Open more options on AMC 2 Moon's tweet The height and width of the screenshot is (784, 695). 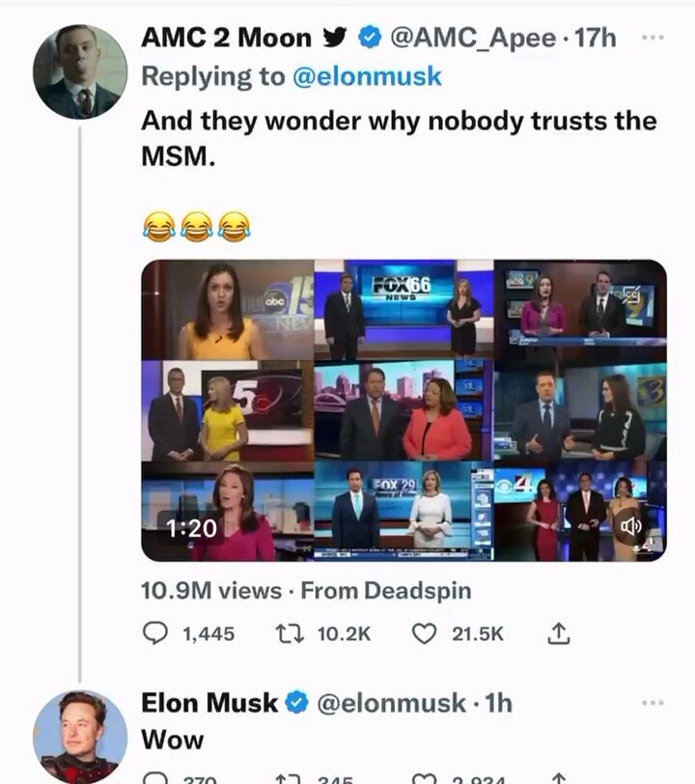click(x=653, y=38)
